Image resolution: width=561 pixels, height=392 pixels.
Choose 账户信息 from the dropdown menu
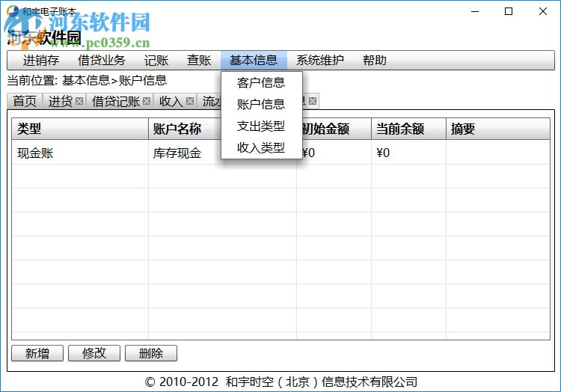tap(261, 104)
